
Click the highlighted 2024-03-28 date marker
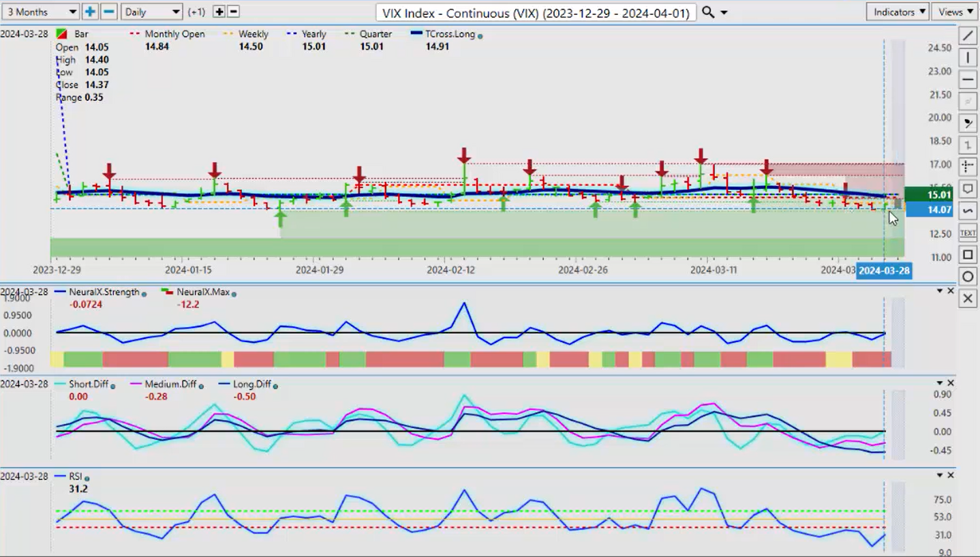point(884,271)
